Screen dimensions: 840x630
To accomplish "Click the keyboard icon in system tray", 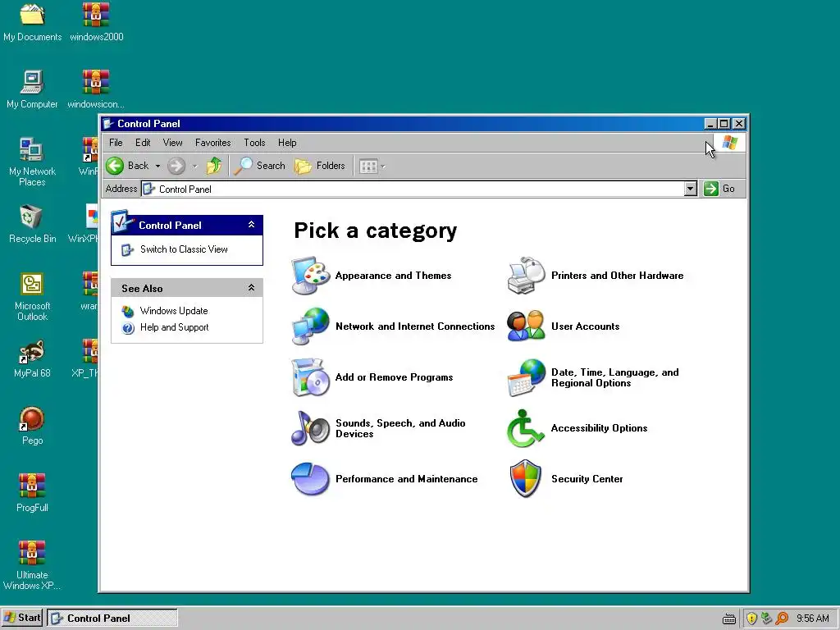I will coord(728,619).
